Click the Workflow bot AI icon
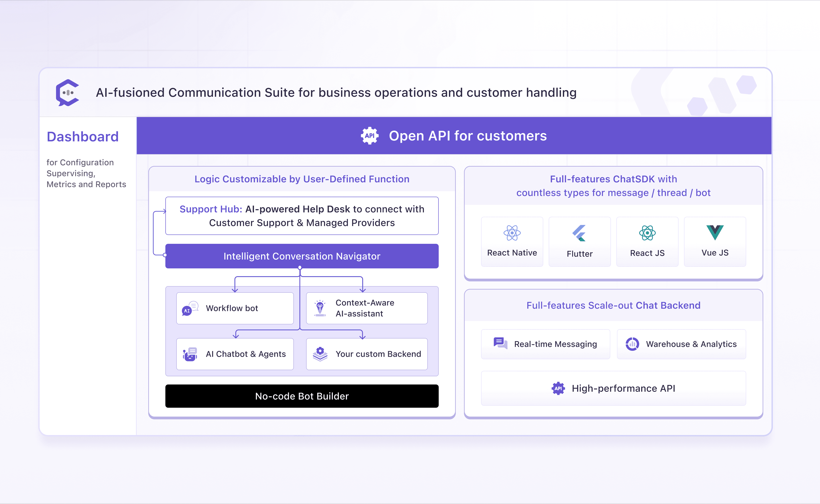The image size is (820, 504). click(x=190, y=308)
